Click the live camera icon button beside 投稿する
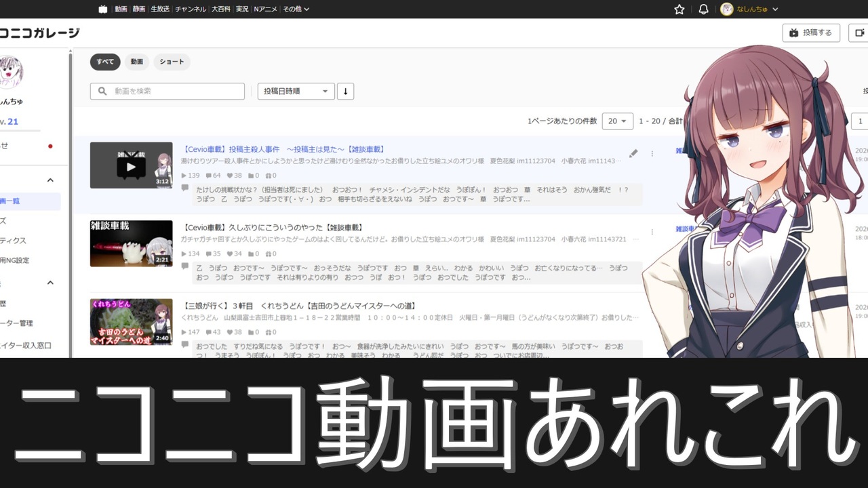868x488 pixels. click(859, 33)
